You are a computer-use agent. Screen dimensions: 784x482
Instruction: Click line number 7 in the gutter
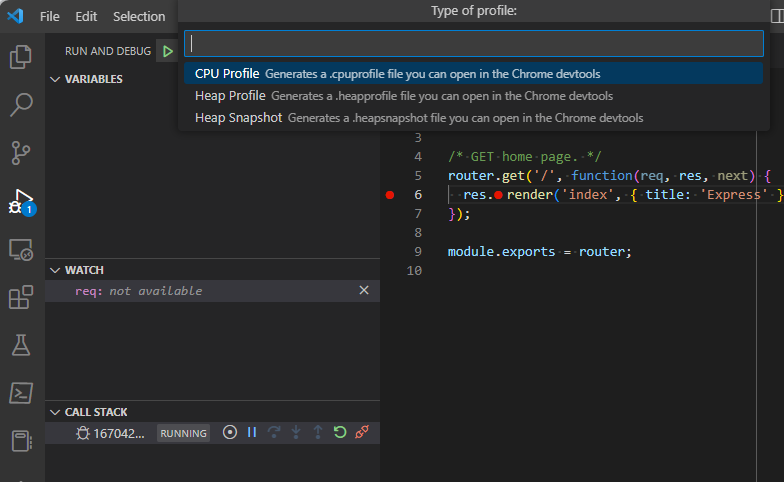click(418, 214)
